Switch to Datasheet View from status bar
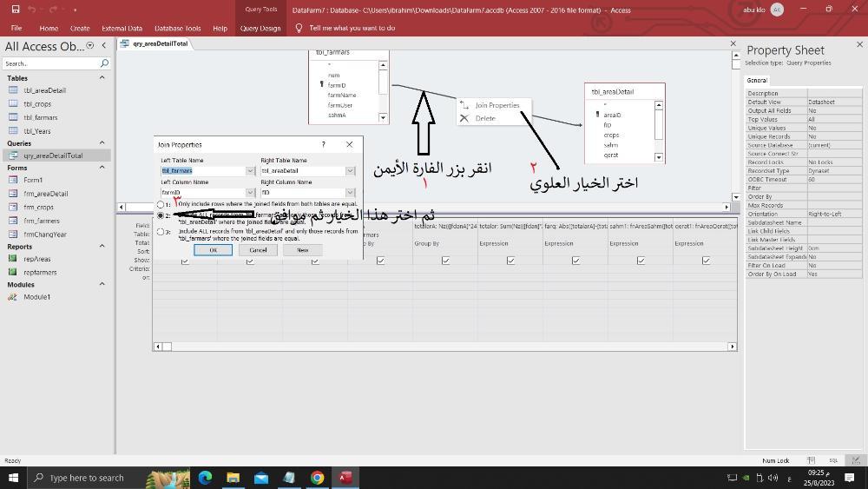The image size is (868, 489). tap(811, 460)
